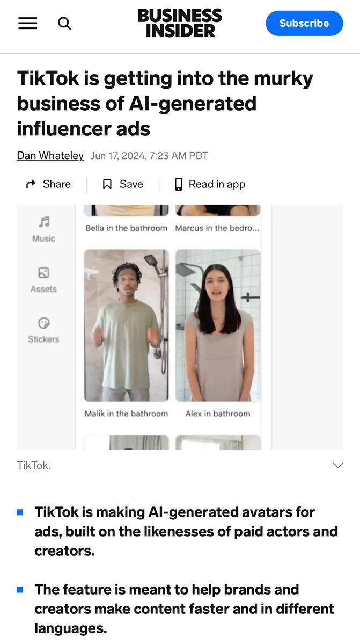Click the 'Alex in bathroom' caption
The image size is (360, 644).
[x=218, y=414]
